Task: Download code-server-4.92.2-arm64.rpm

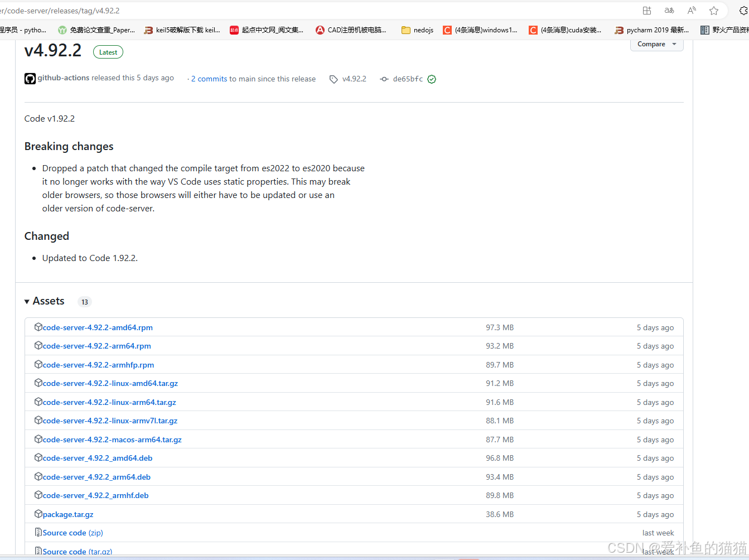Action: point(97,346)
